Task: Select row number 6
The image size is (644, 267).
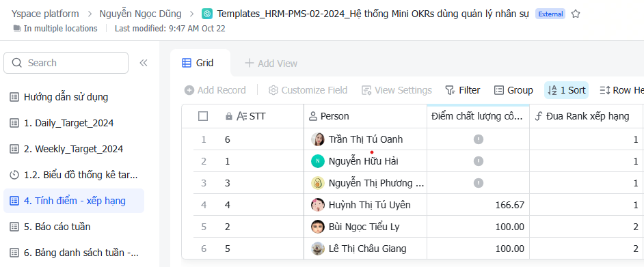Action: click(x=204, y=249)
